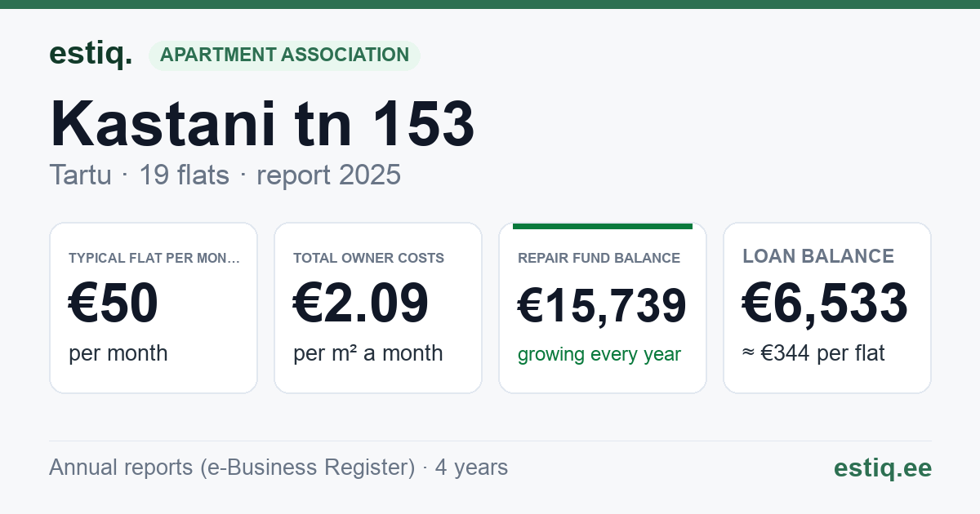The width and height of the screenshot is (980, 514).
Task: Click the 'Tartu · 19 flats · report 2025' subtitle
Action: coord(225,175)
